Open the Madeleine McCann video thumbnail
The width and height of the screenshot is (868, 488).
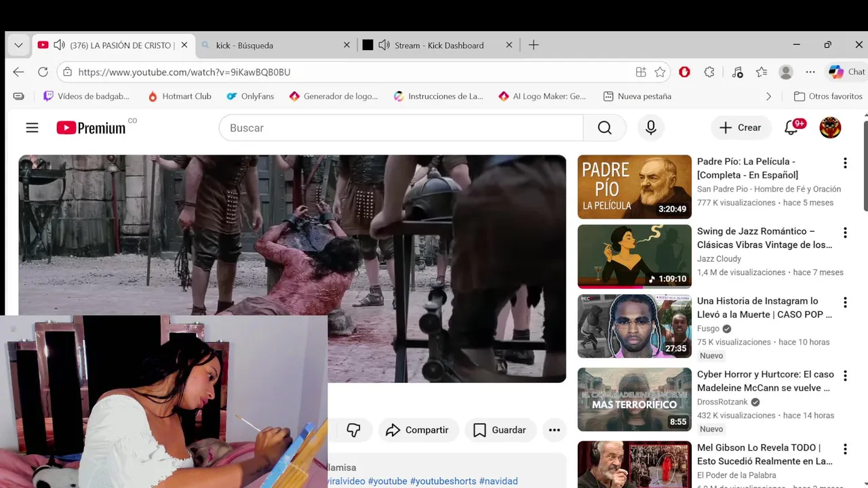[x=634, y=399]
